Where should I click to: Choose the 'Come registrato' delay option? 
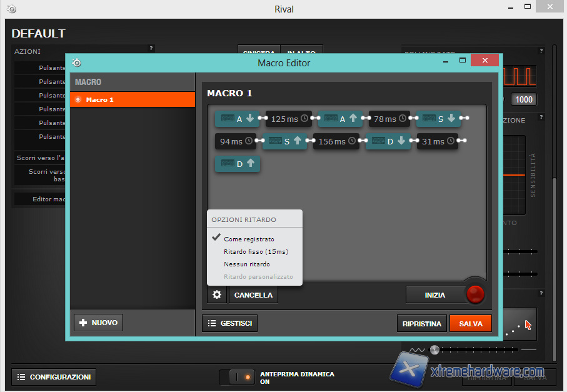tap(249, 239)
